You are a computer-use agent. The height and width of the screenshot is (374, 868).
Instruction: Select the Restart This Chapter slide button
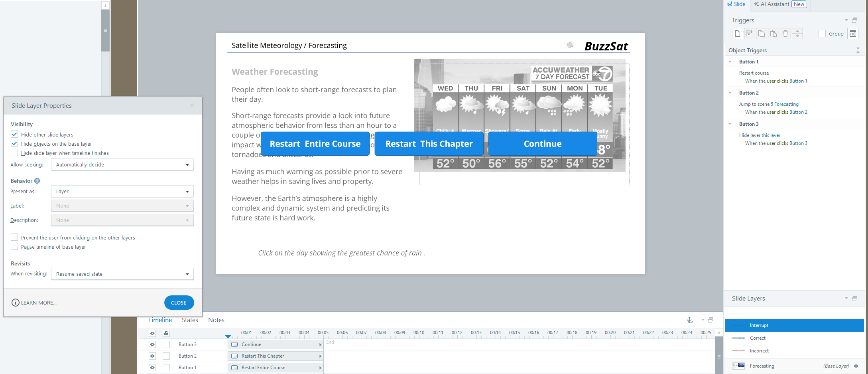pos(429,144)
